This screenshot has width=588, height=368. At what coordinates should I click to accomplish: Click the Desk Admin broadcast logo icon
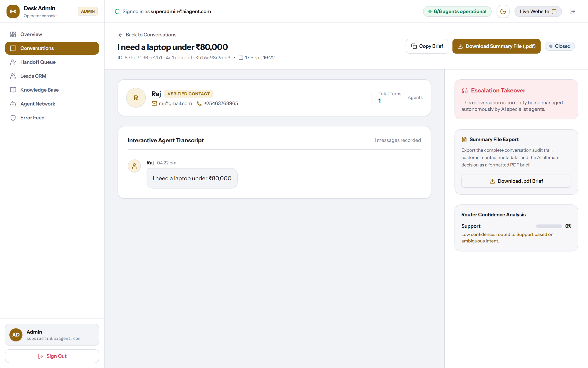13,11
